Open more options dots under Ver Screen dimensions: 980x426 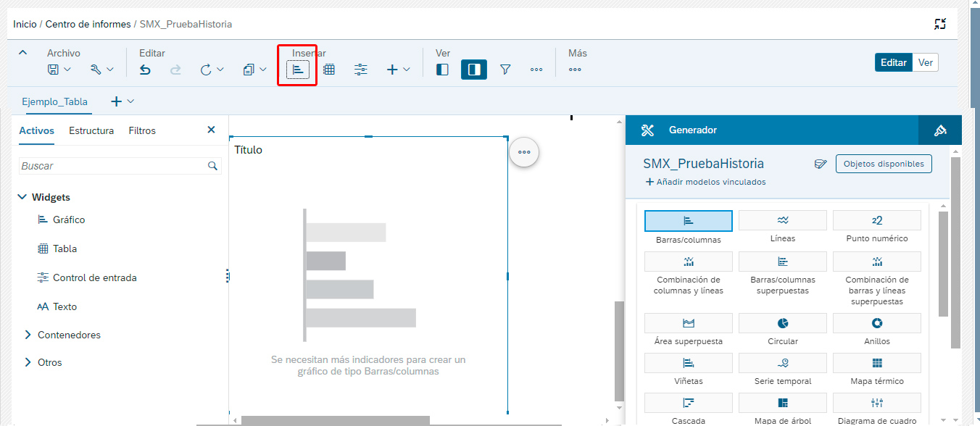[536, 70]
